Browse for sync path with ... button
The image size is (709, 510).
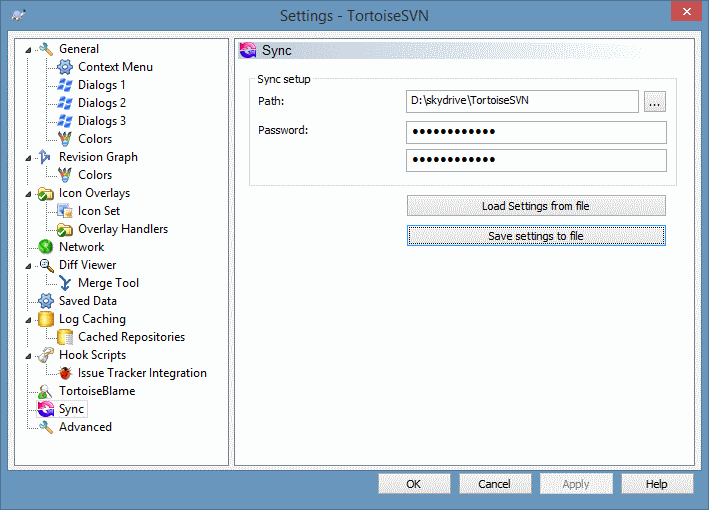click(x=655, y=102)
